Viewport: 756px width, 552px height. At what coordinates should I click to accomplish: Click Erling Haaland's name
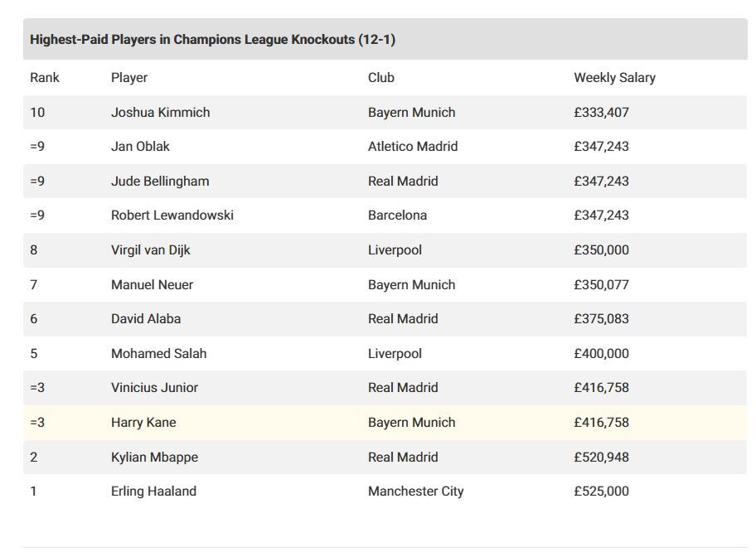pos(153,491)
